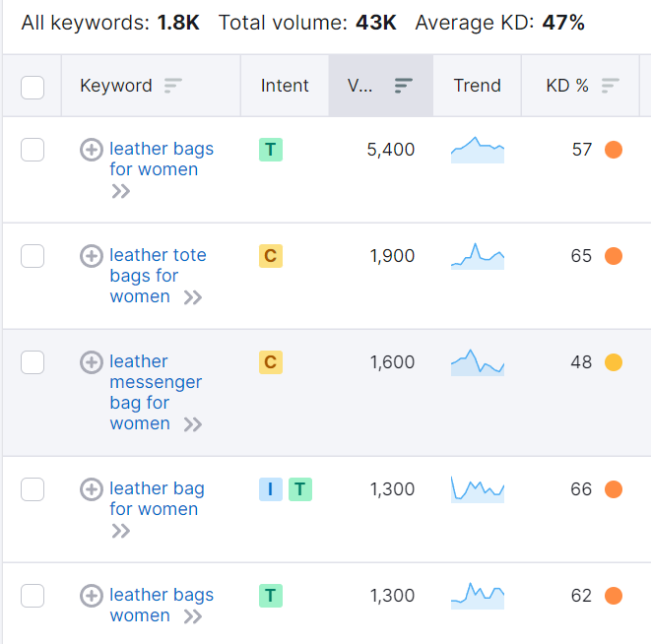
Task: Toggle the select-all checkbox in header
Action: pyautogui.click(x=33, y=87)
